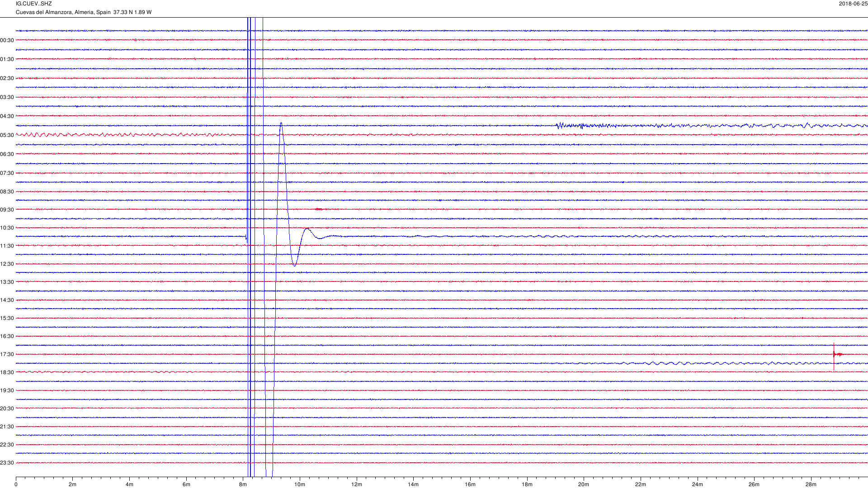Click the 8m axis tick label
This screenshot has width=868, height=488.
[x=243, y=484]
